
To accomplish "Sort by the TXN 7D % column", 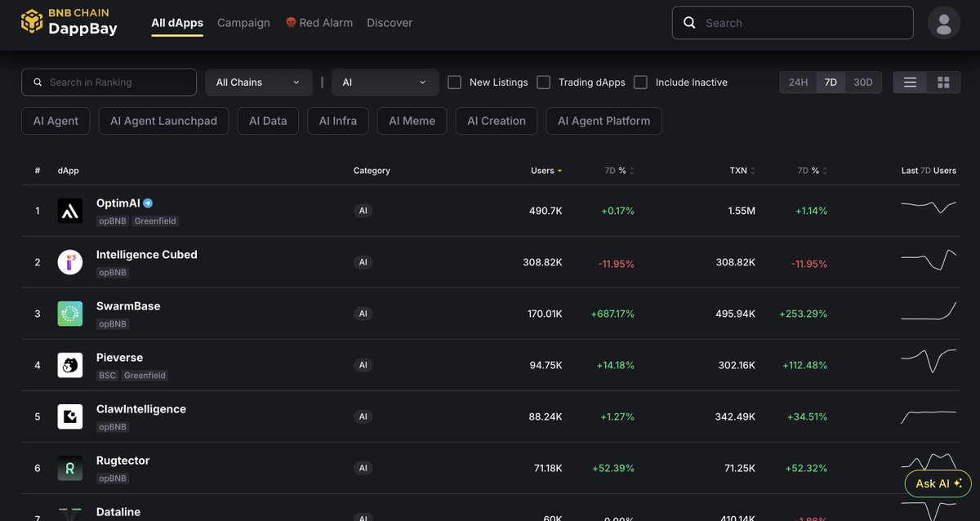I will point(813,171).
